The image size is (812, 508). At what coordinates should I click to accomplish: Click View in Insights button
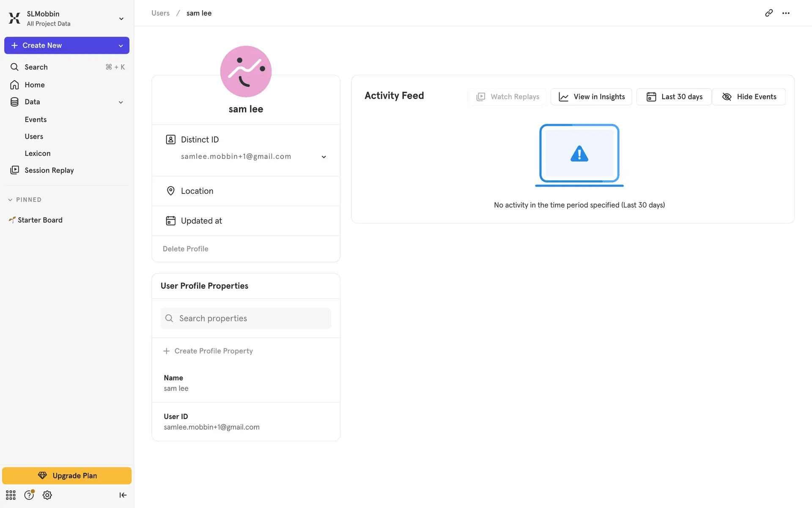[x=591, y=97]
